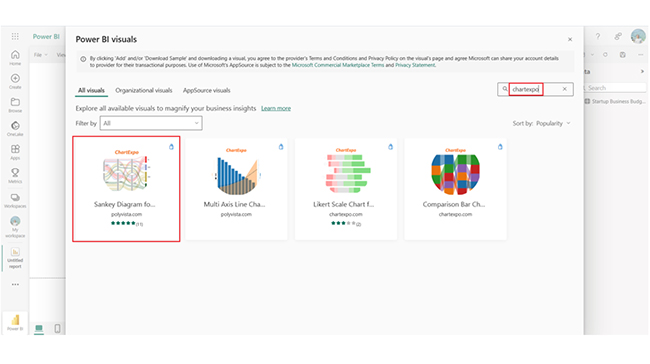
Task: Switch to desktop layout view icon
Action: click(39, 328)
